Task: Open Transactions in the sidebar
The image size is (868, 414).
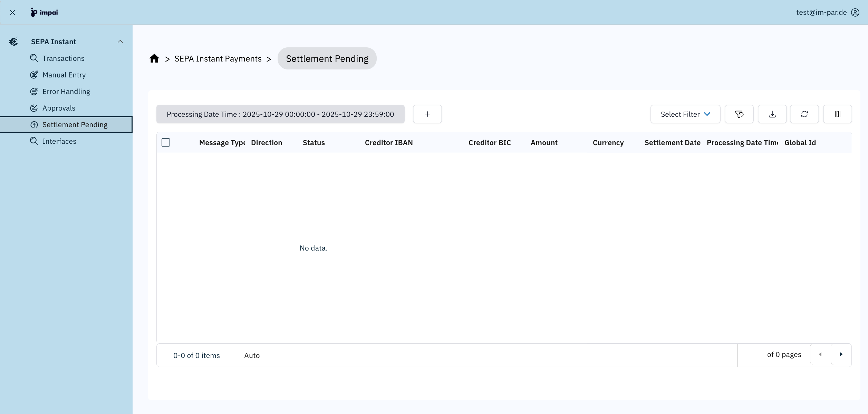Action: pyautogui.click(x=63, y=58)
